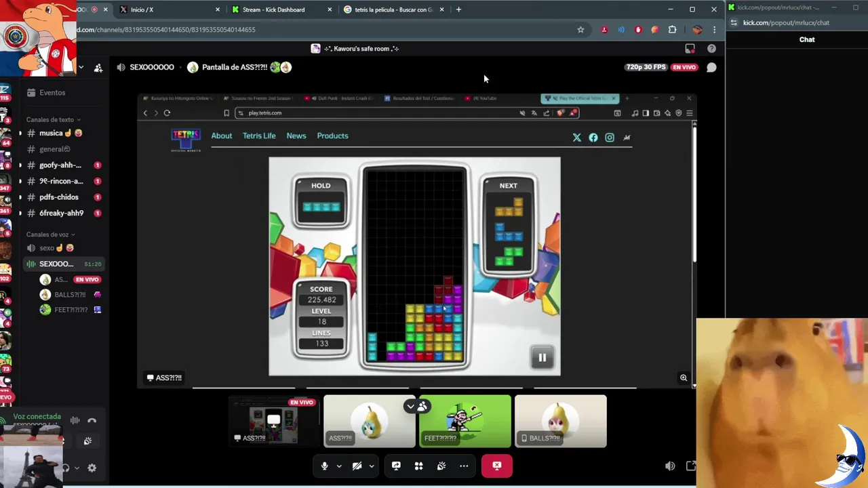Image resolution: width=868 pixels, height=488 pixels.
Task: Click About link on streamed Tetris site
Action: click(x=221, y=136)
